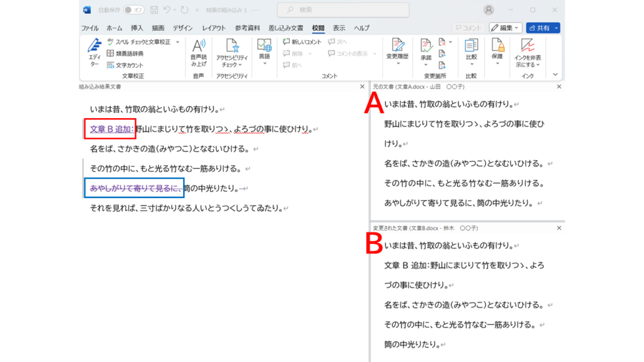Switch to the References (参考資料) tab
Viewport: 644px width, 362px height.
[247, 28]
